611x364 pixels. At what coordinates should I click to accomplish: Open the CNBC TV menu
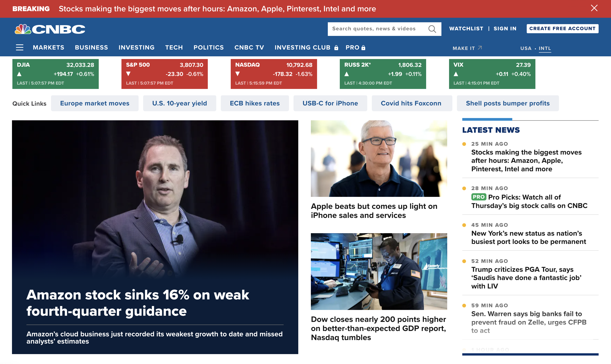click(249, 47)
